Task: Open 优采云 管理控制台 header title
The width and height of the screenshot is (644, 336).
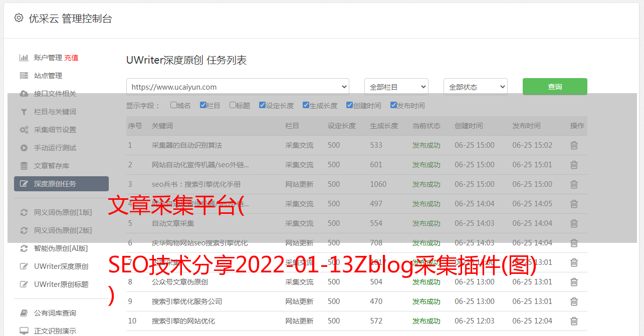Action: coord(70,19)
